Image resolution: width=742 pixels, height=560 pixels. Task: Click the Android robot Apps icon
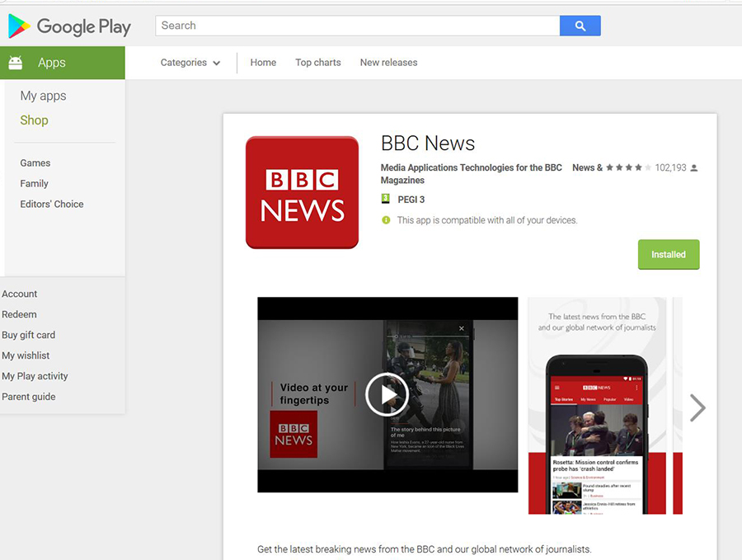[16, 63]
